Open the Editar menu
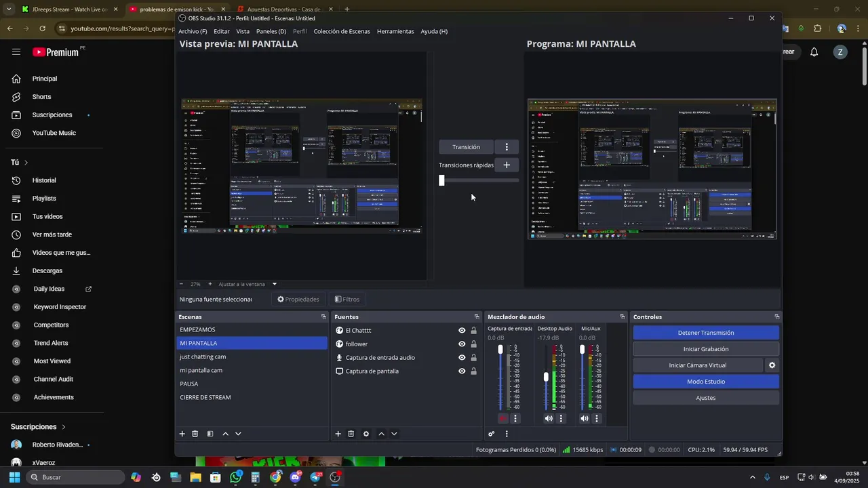Viewport: 868px width, 488px height. (x=222, y=31)
